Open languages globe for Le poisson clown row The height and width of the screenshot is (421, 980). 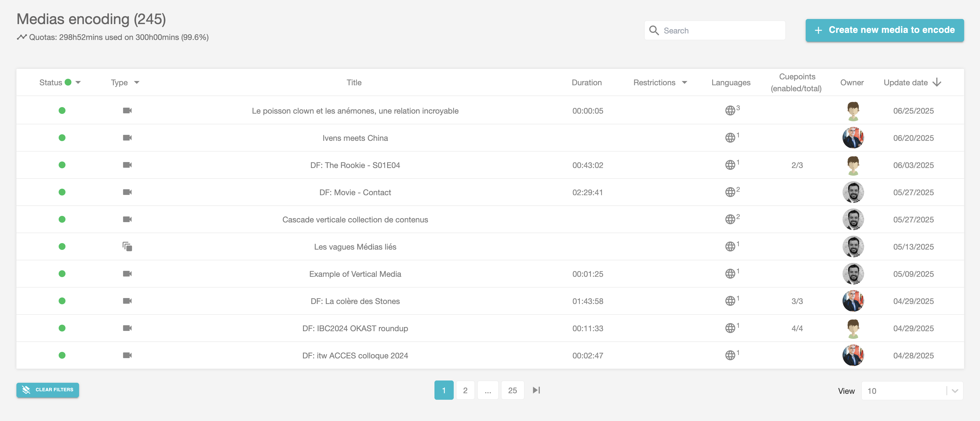coord(730,111)
